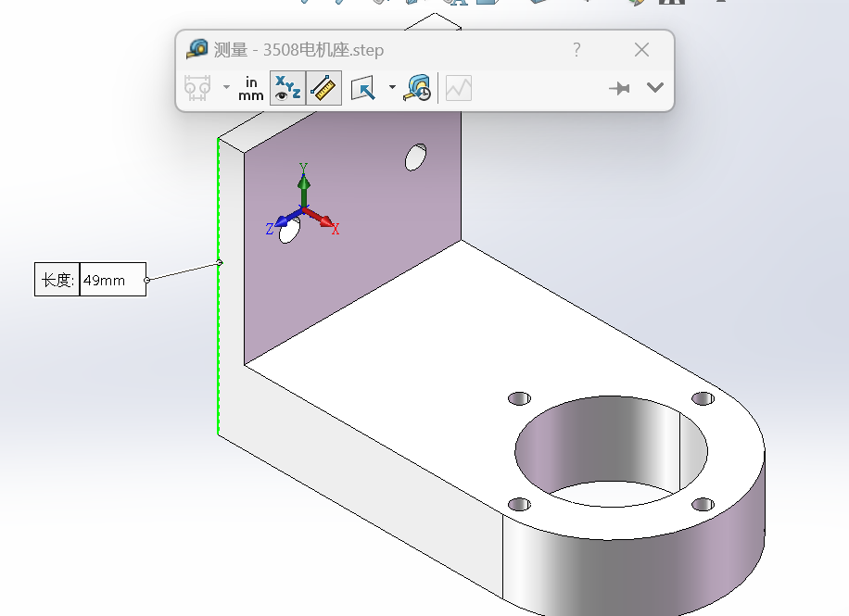Open the Projected On dropdown arrow

[393, 87]
